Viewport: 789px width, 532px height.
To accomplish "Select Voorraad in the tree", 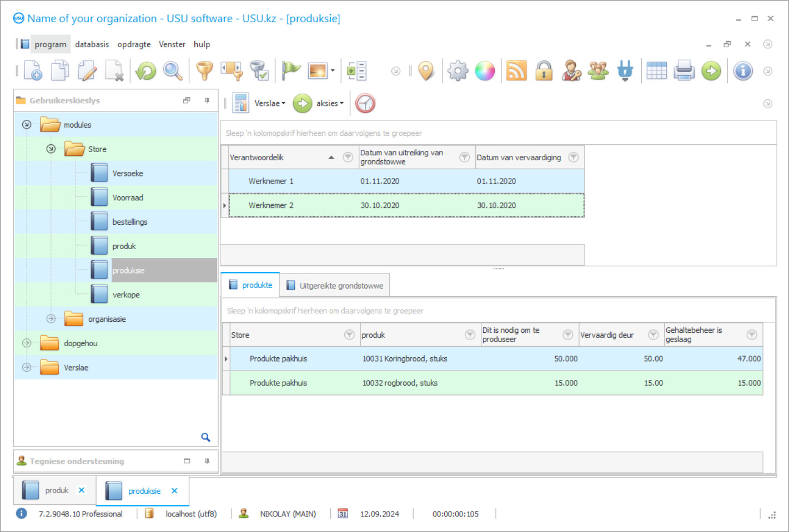I will click(128, 198).
